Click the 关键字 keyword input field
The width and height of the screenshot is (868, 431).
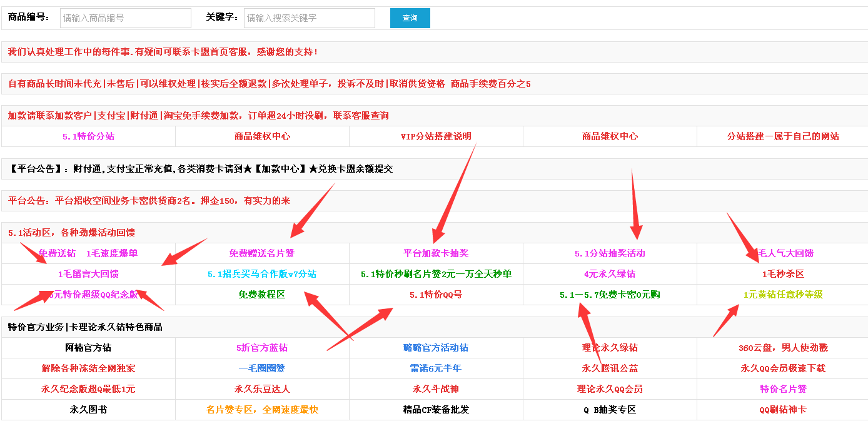(309, 18)
